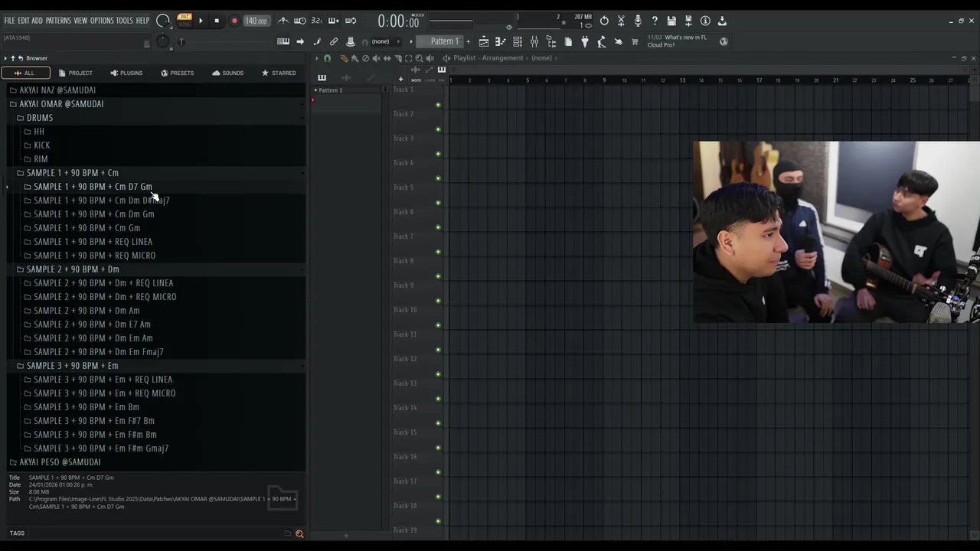The width and height of the screenshot is (980, 551).
Task: Mute Track 8 using its green light
Action: click(x=438, y=276)
